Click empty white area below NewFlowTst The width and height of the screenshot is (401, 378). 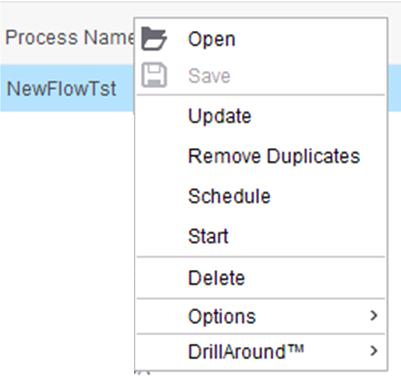pos(67,233)
